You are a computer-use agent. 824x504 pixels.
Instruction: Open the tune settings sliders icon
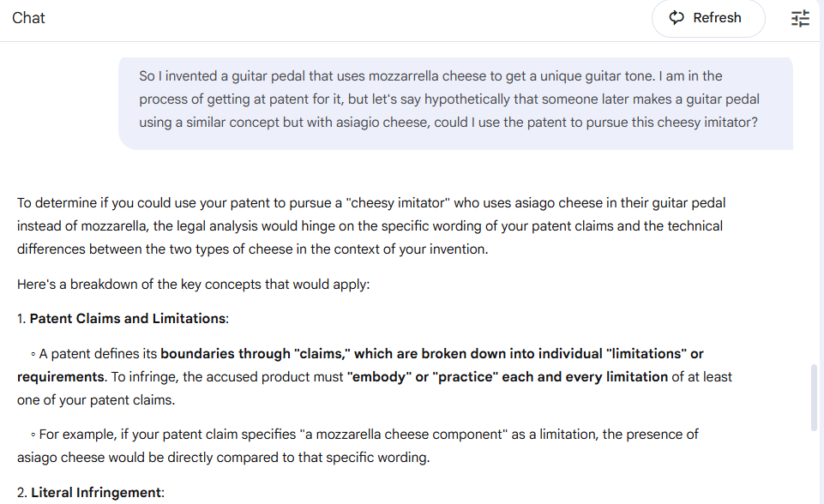coord(800,18)
